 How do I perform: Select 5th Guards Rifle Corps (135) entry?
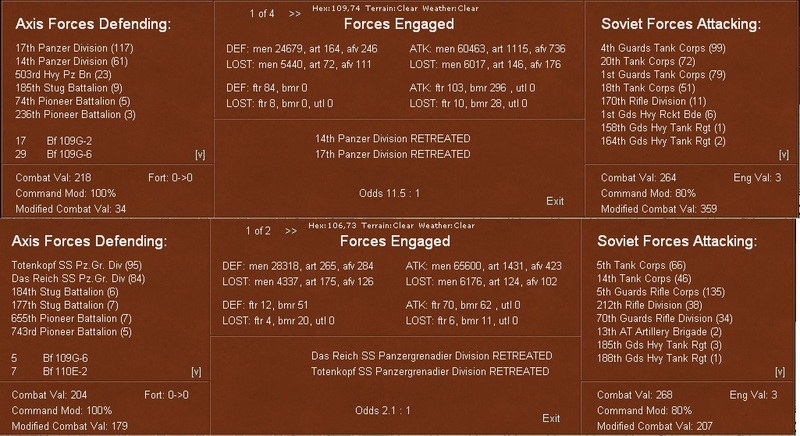tap(660, 292)
